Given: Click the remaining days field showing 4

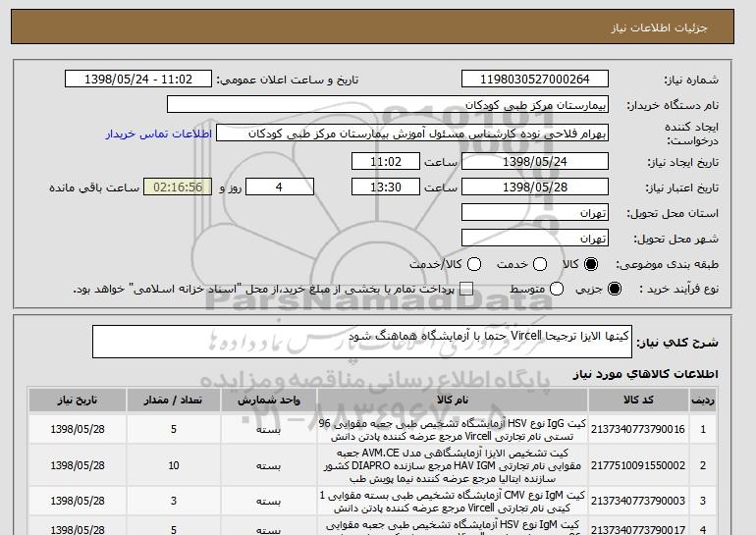Looking at the screenshot, I should 280,187.
